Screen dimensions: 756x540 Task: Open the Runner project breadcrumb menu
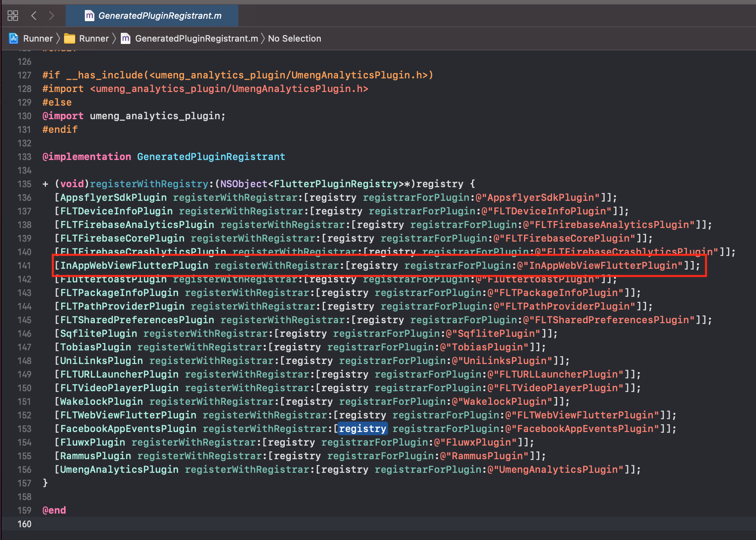click(38, 38)
